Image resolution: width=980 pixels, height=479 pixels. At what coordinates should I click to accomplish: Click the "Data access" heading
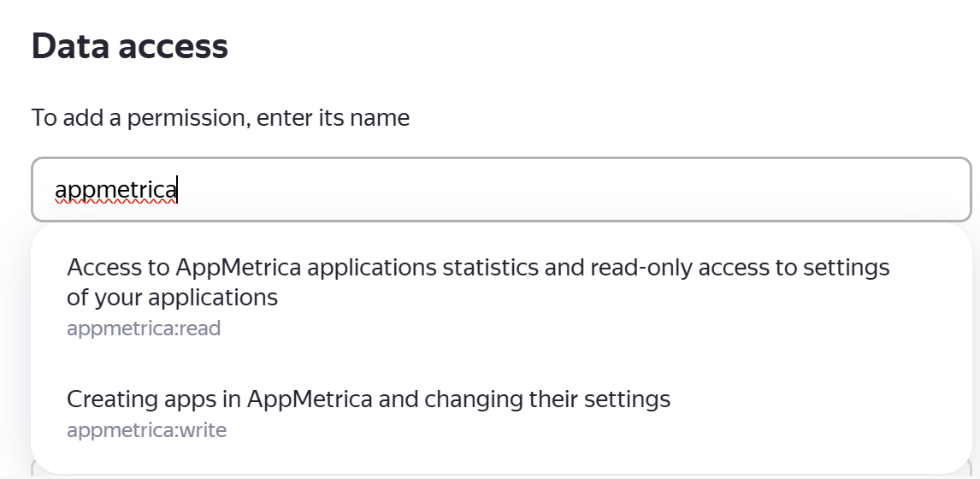(x=130, y=46)
